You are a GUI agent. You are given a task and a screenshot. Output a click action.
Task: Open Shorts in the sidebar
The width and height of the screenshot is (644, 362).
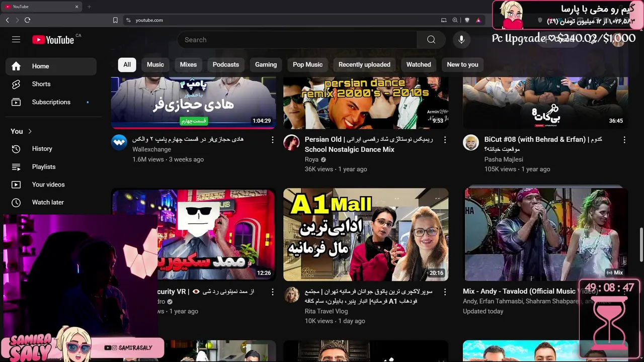point(51,84)
